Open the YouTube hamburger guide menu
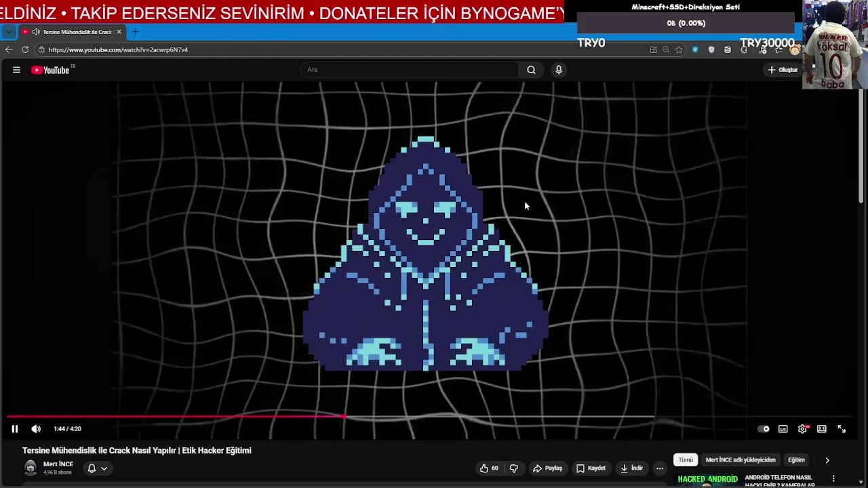 pos(16,70)
